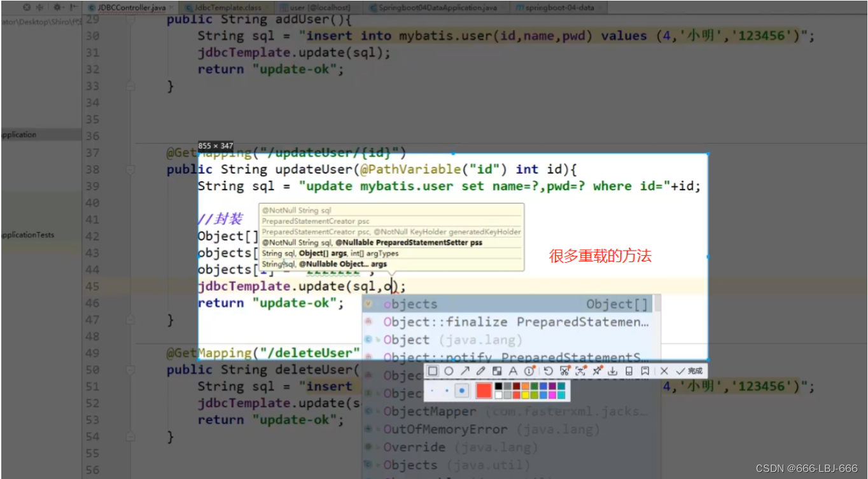Choose the medium stroke size dot
Viewport: 868px width, 479px height.
pyautogui.click(x=447, y=391)
